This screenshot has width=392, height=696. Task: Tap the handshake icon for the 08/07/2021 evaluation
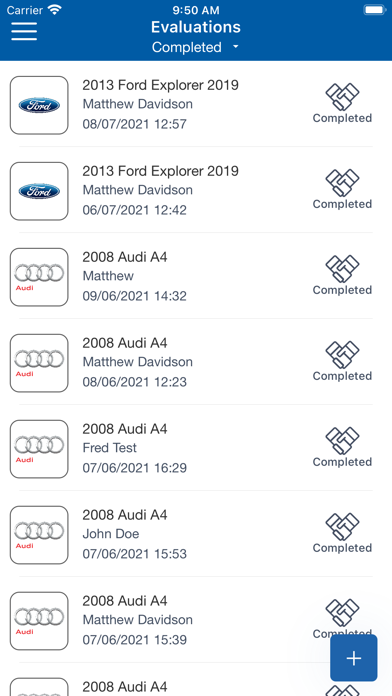(x=342, y=96)
